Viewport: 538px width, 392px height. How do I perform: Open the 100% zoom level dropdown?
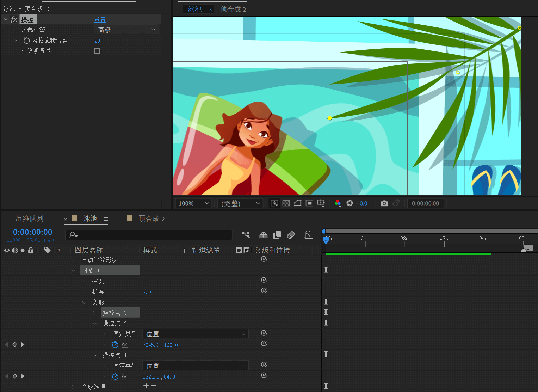[193, 203]
